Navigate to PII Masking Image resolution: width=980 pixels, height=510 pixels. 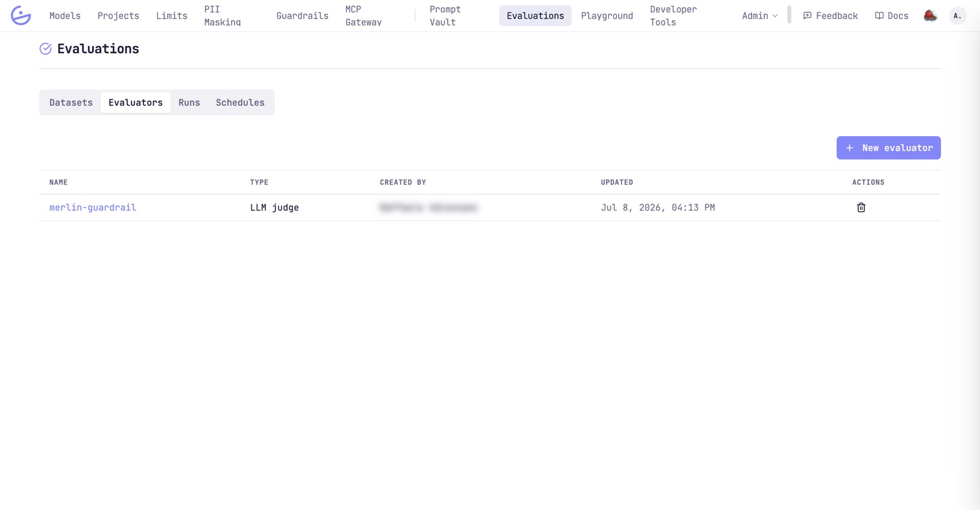[222, 16]
